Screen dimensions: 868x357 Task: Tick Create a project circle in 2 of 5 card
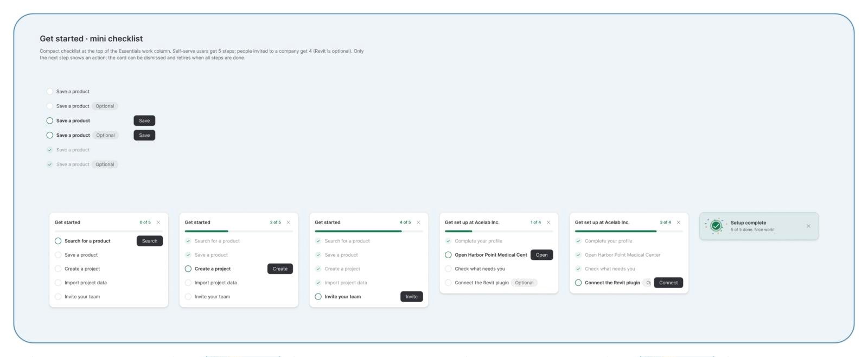[188, 269]
